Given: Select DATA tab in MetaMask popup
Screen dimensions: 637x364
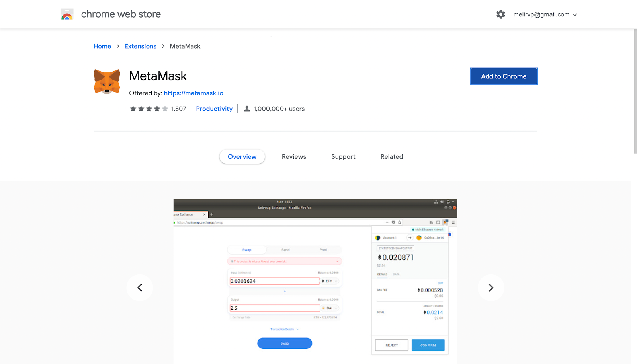Looking at the screenshot, I should click(396, 274).
